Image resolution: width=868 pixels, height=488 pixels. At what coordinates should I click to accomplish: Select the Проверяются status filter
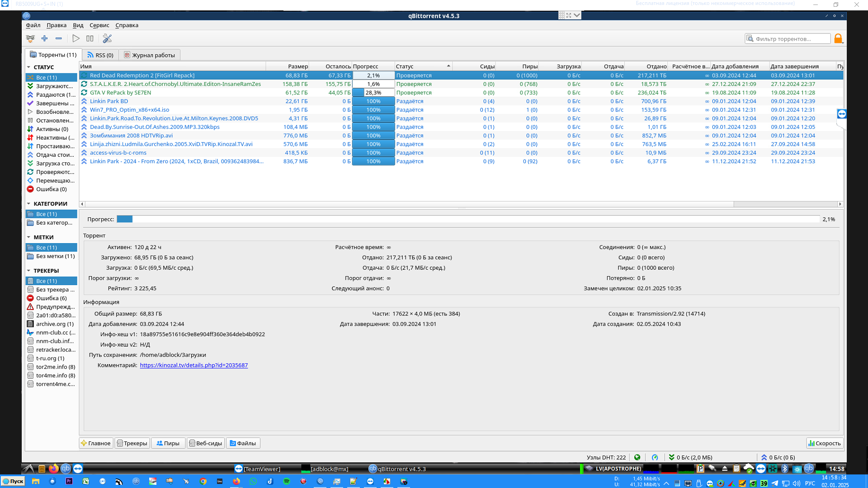[x=51, y=172]
